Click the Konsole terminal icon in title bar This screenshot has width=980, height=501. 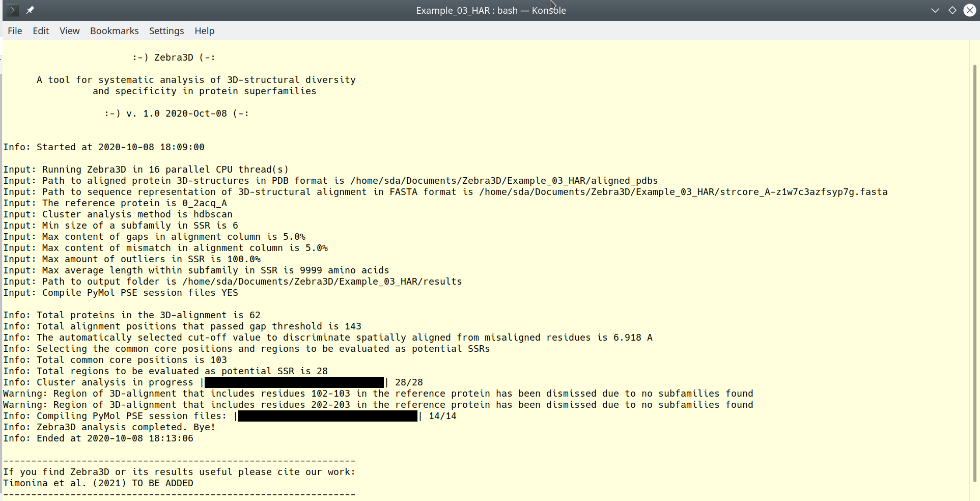pos(13,10)
